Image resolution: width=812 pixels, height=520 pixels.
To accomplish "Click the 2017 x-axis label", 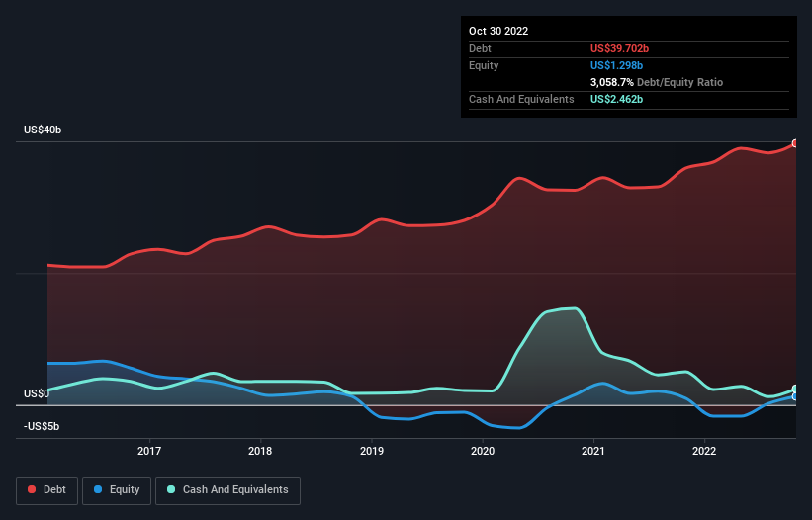I will point(149,451).
